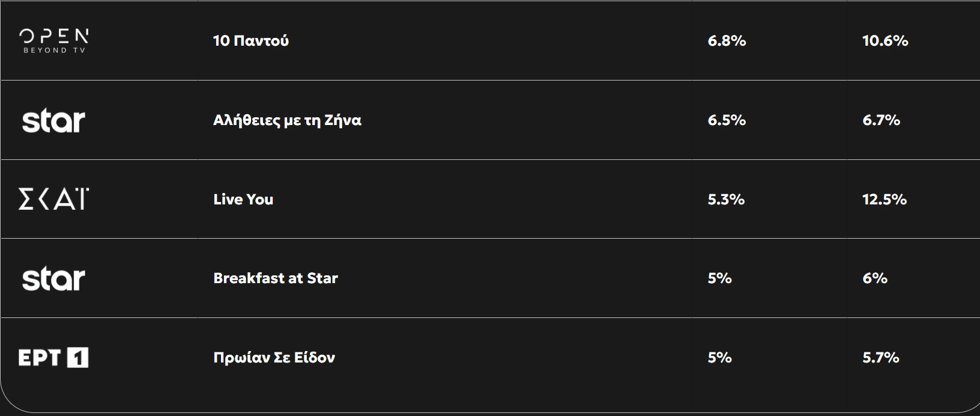Viewport: 980px width, 416px height.
Task: Click the OPEN Beyond TV logo
Action: (x=54, y=41)
